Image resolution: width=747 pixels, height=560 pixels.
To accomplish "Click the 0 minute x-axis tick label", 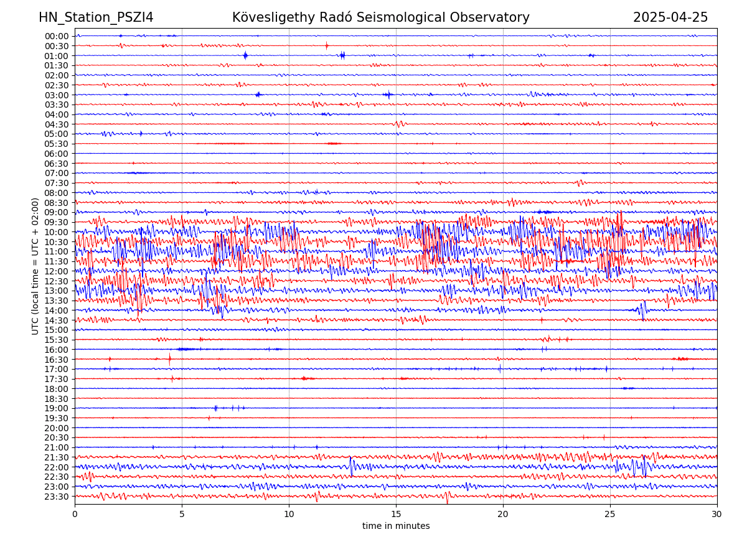I will click(x=75, y=515).
